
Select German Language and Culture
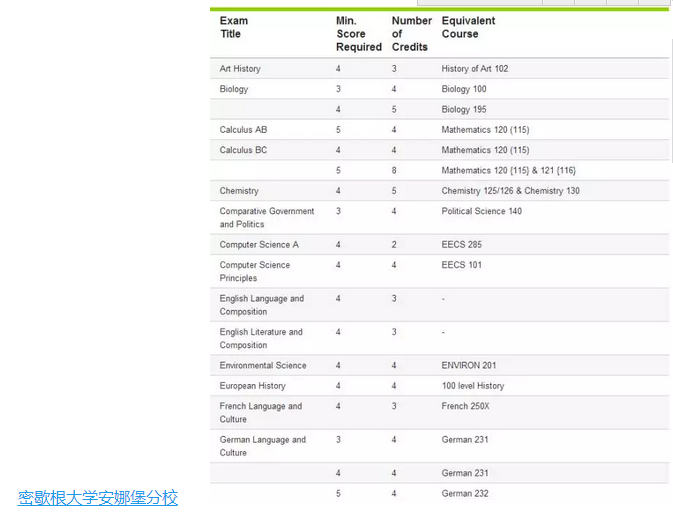[x=263, y=446]
